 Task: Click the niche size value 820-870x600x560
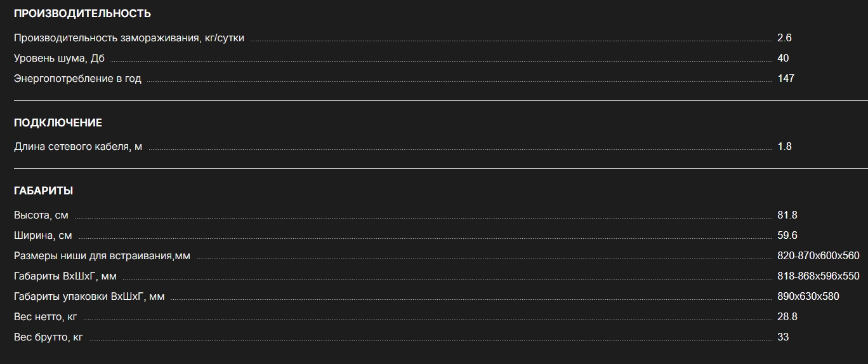coord(818,256)
